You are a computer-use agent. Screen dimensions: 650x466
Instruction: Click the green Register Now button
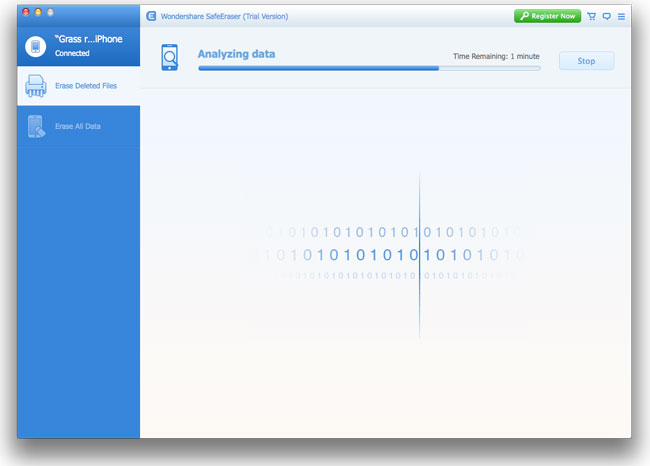point(547,16)
